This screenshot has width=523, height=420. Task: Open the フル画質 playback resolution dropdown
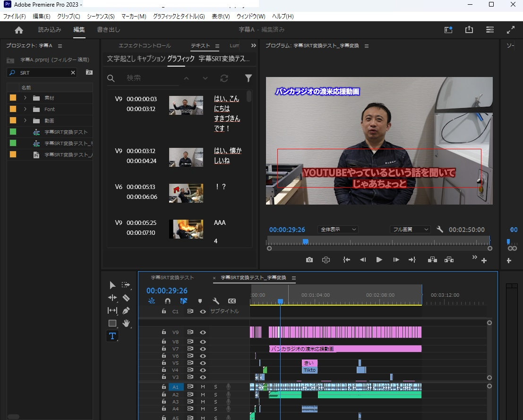(410, 230)
